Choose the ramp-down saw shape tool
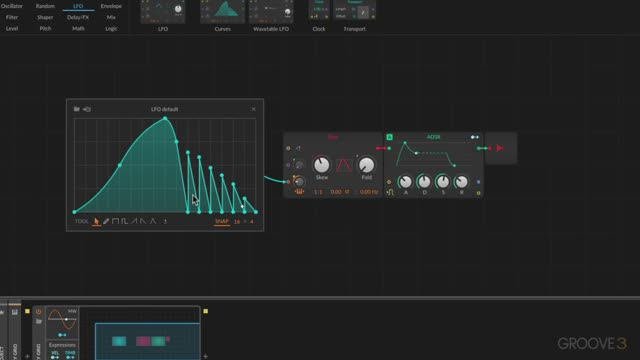640x360 pixels. click(143, 221)
